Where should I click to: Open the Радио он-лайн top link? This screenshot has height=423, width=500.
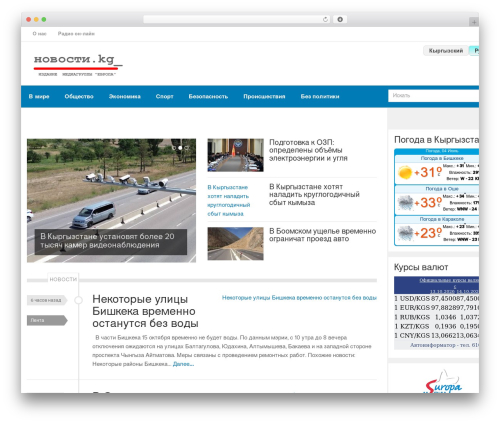[x=76, y=34]
